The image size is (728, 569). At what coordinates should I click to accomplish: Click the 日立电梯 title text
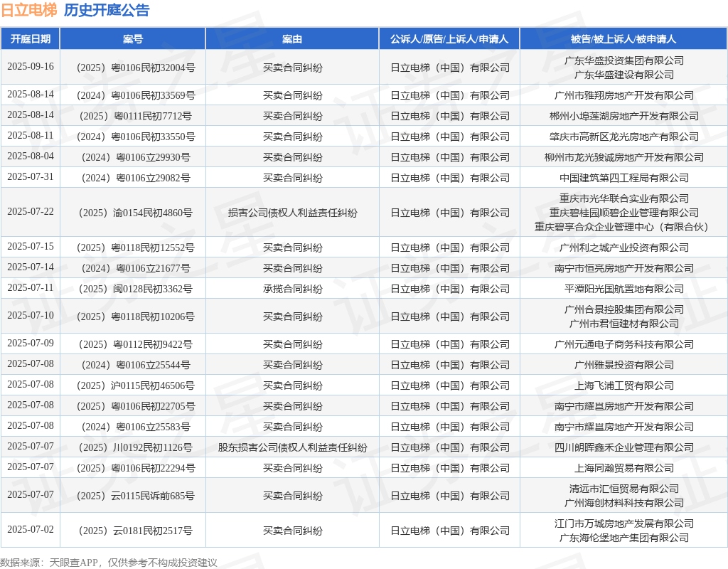click(28, 10)
